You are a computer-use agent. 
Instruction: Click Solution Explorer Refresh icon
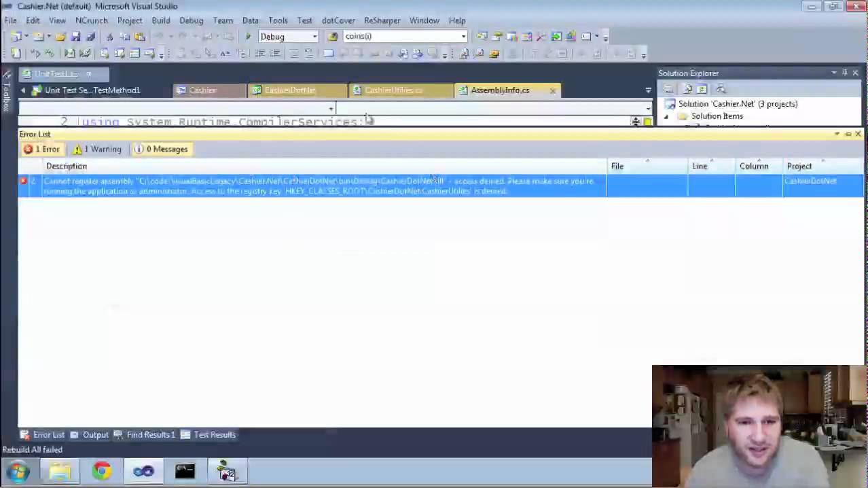point(702,89)
